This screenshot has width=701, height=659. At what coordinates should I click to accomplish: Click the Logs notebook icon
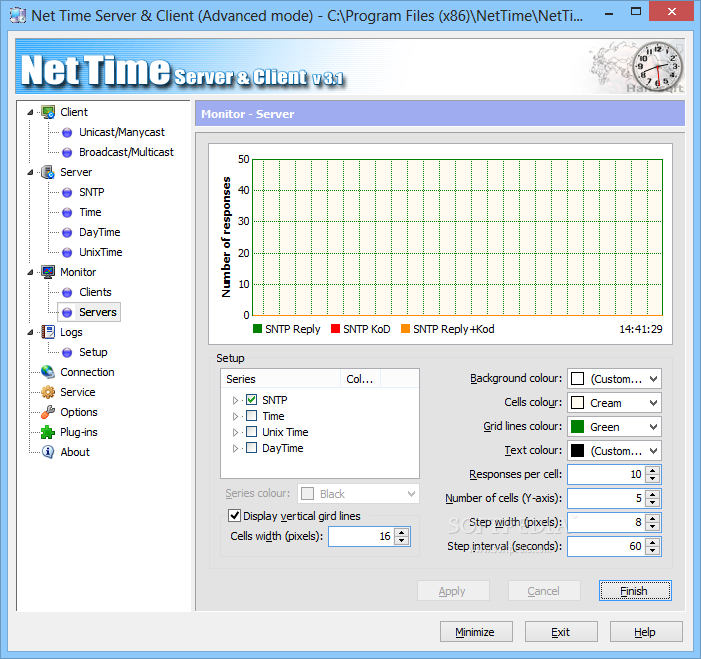coord(48,332)
